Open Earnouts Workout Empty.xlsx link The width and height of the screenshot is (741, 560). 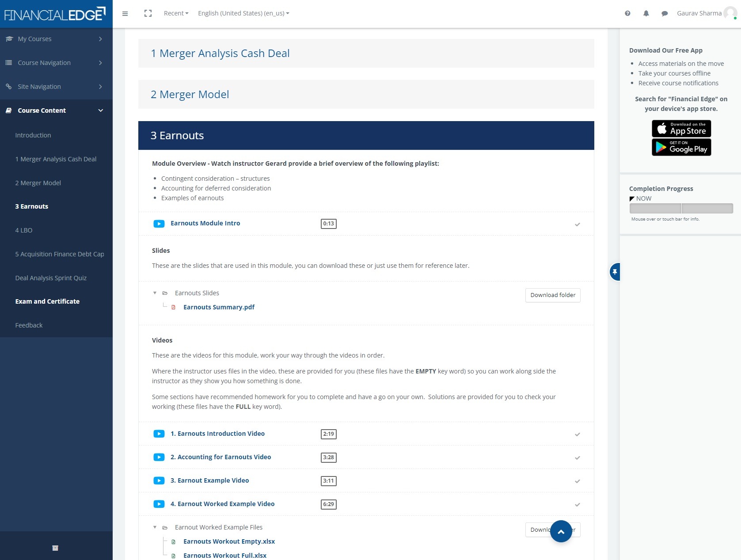[229, 541]
